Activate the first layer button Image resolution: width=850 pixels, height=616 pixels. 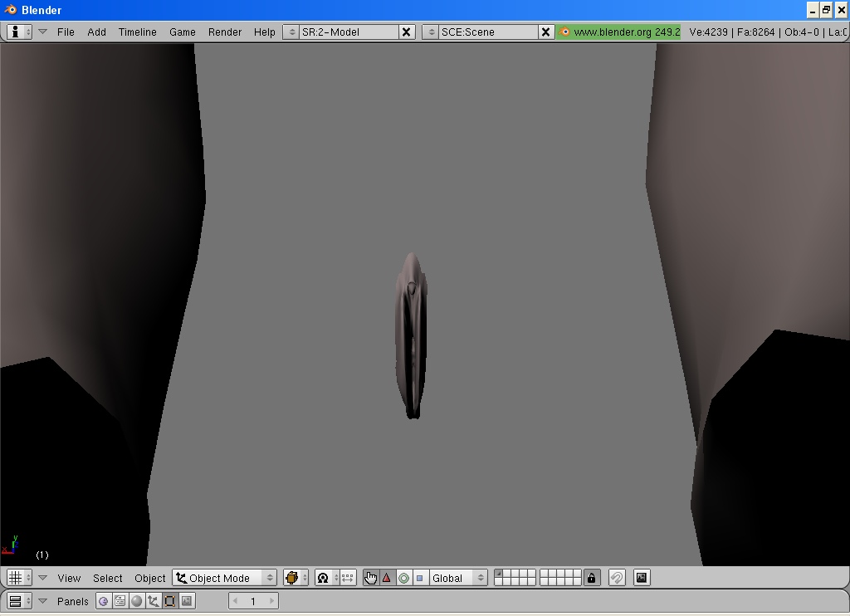[x=499, y=574]
